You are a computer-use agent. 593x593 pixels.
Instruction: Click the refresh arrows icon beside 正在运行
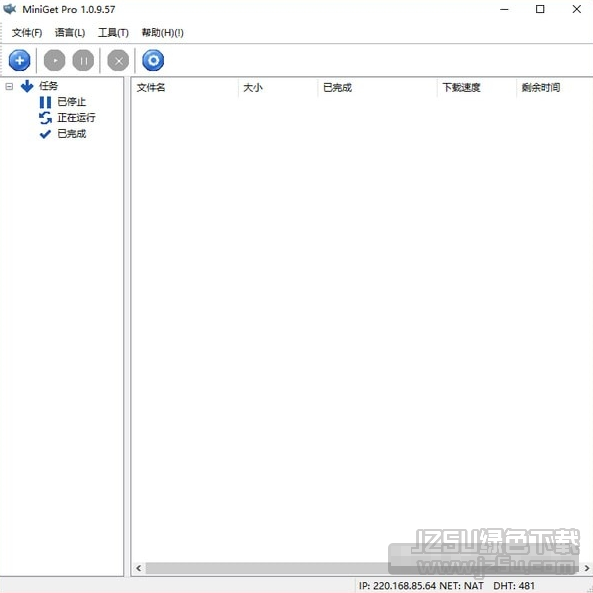coord(45,118)
